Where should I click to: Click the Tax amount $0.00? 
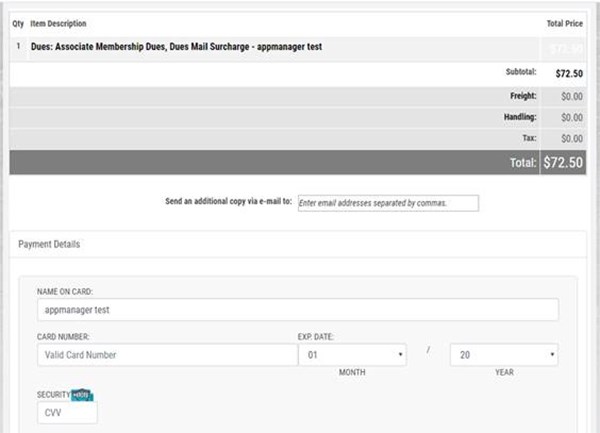(571, 139)
